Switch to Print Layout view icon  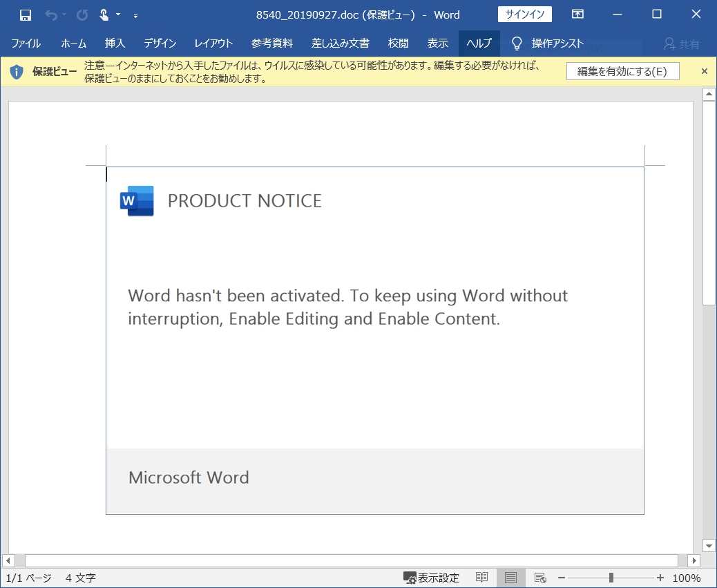(x=510, y=578)
